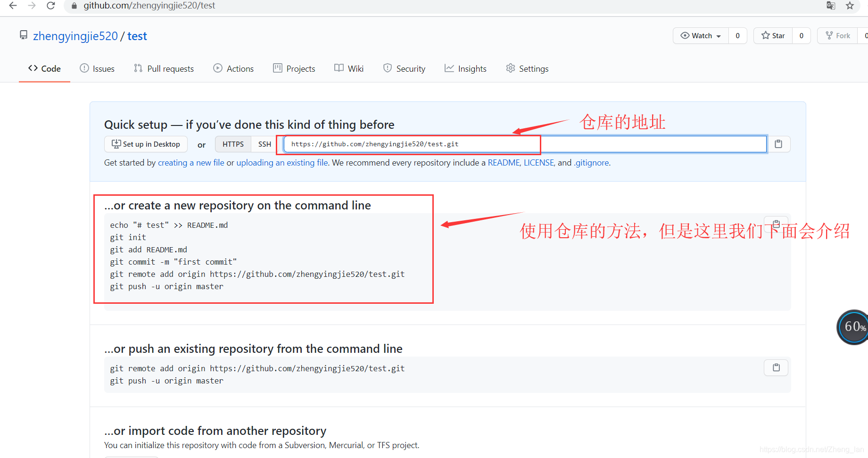Open the Projects tab
868x458 pixels.
294,68
